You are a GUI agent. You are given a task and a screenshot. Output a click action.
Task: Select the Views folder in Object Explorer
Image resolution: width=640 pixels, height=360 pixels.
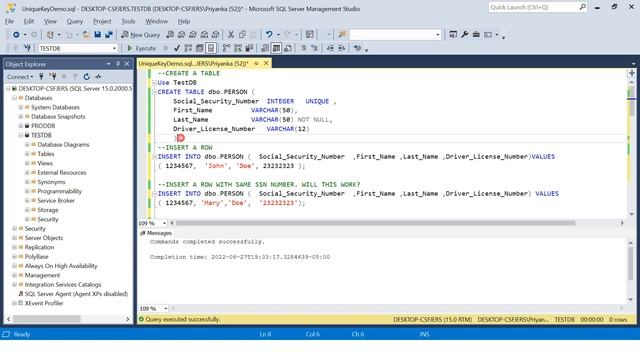pyautogui.click(x=45, y=163)
